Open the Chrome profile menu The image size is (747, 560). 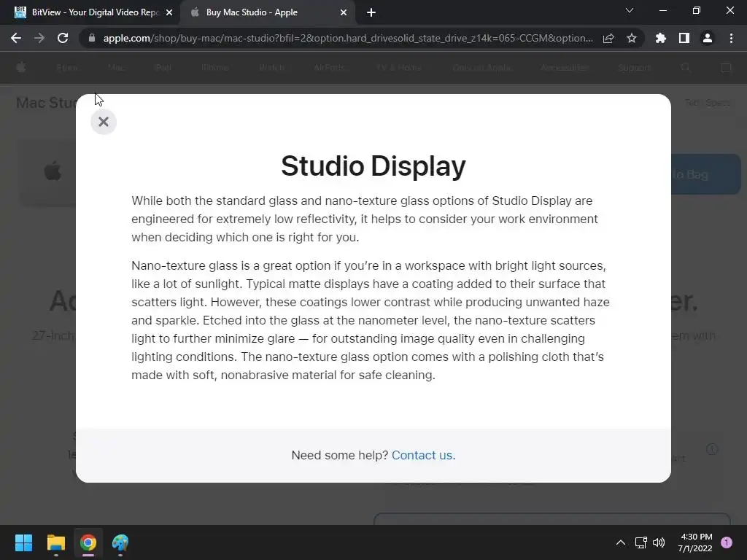coord(708,39)
